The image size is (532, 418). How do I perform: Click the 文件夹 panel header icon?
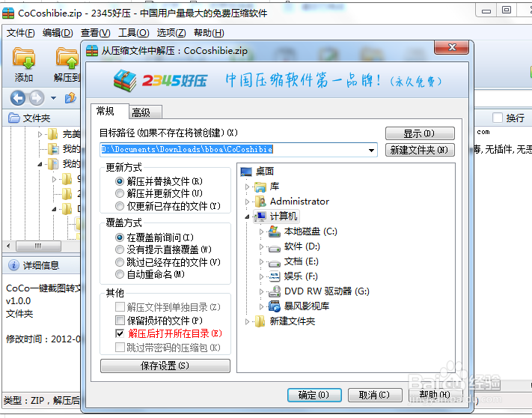click(14, 118)
